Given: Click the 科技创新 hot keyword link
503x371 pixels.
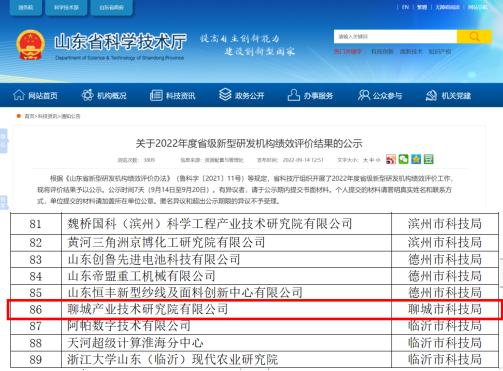Looking at the screenshot, I should [x=382, y=52].
